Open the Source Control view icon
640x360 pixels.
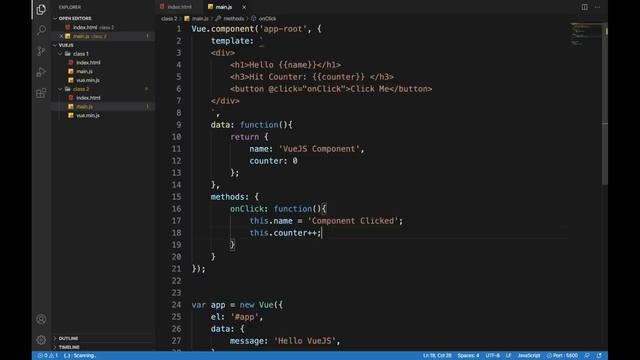point(41,51)
